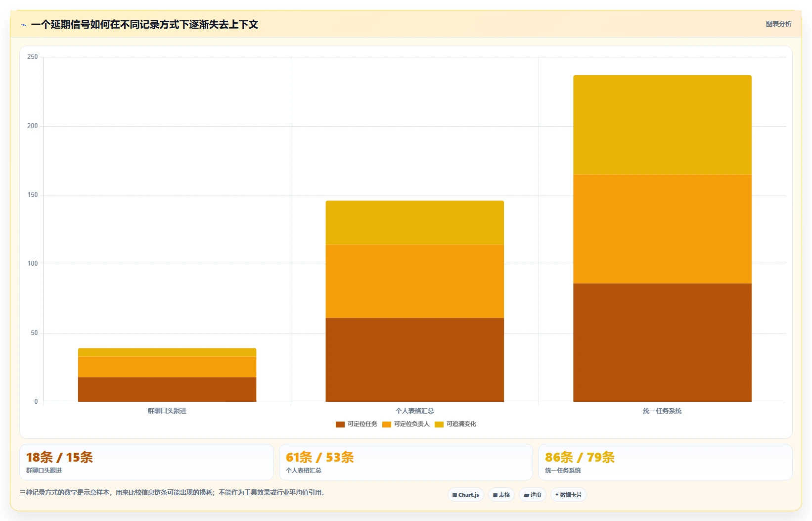Click the orange segment of 个人表格汇总 bar

(415, 282)
